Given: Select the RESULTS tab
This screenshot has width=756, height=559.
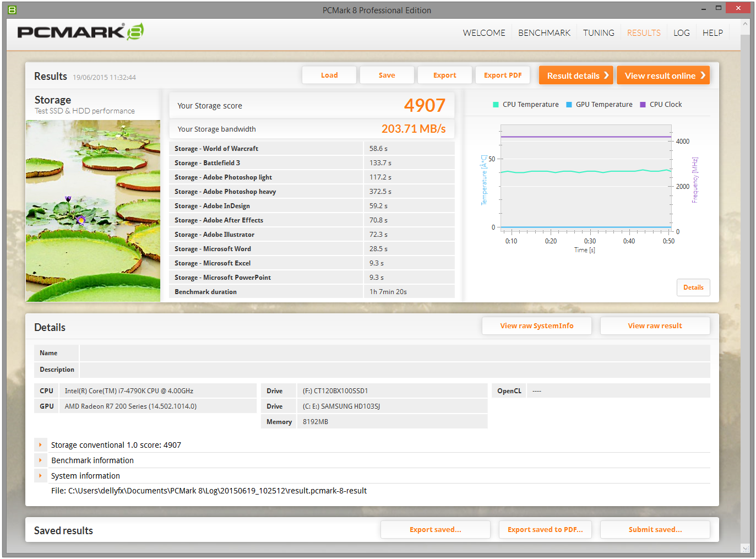Looking at the screenshot, I should 644,33.
